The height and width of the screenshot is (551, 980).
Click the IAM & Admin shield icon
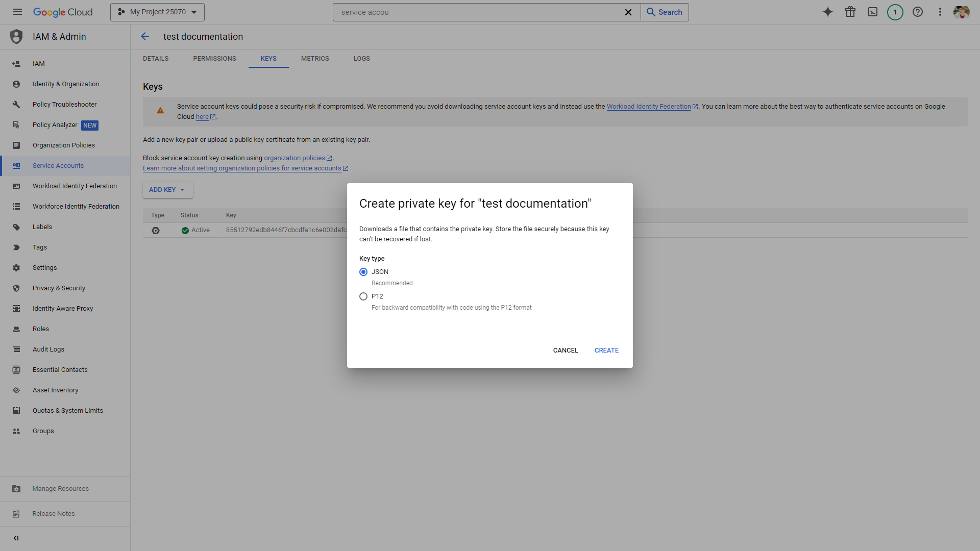click(16, 37)
